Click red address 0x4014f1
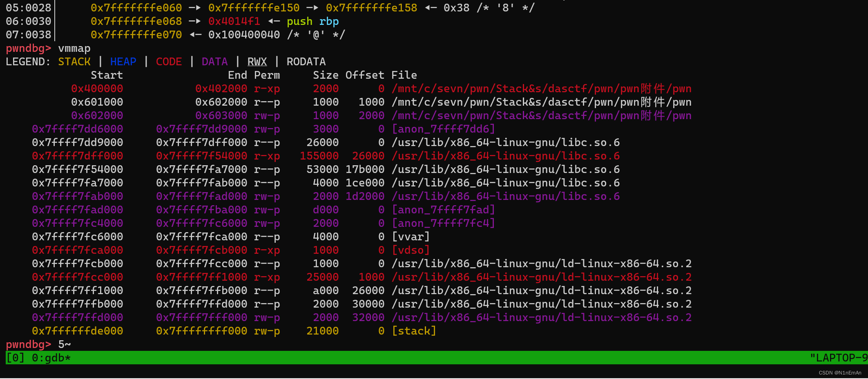The width and height of the screenshot is (868, 379). (x=234, y=21)
